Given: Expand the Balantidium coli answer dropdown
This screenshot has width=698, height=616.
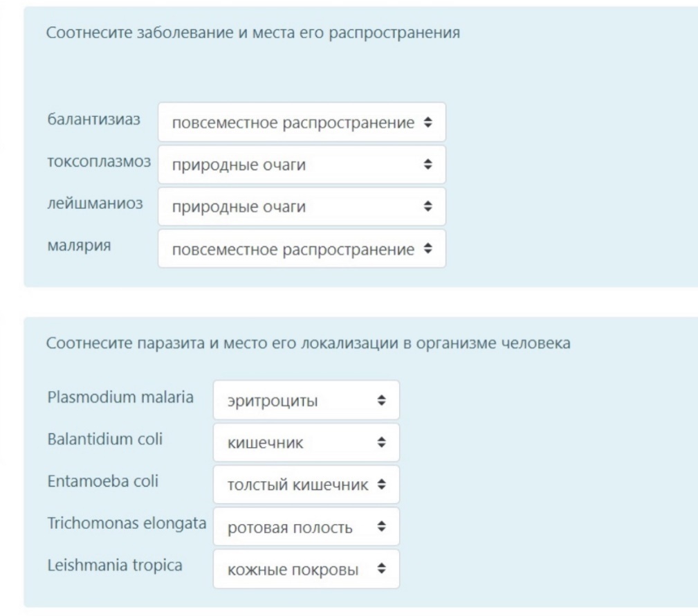Looking at the screenshot, I should 306,442.
